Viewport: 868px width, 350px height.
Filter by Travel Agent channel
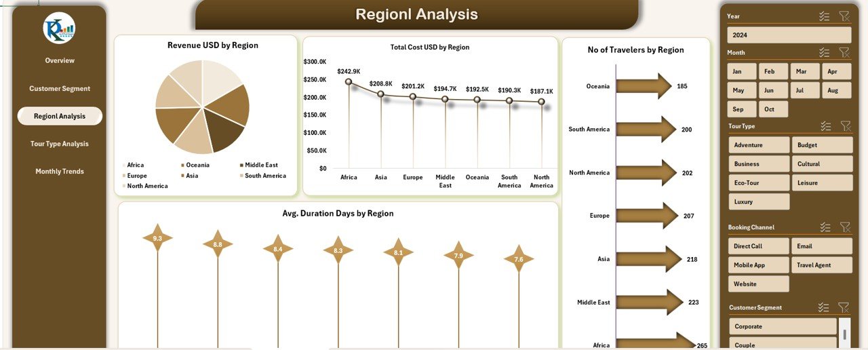click(823, 265)
